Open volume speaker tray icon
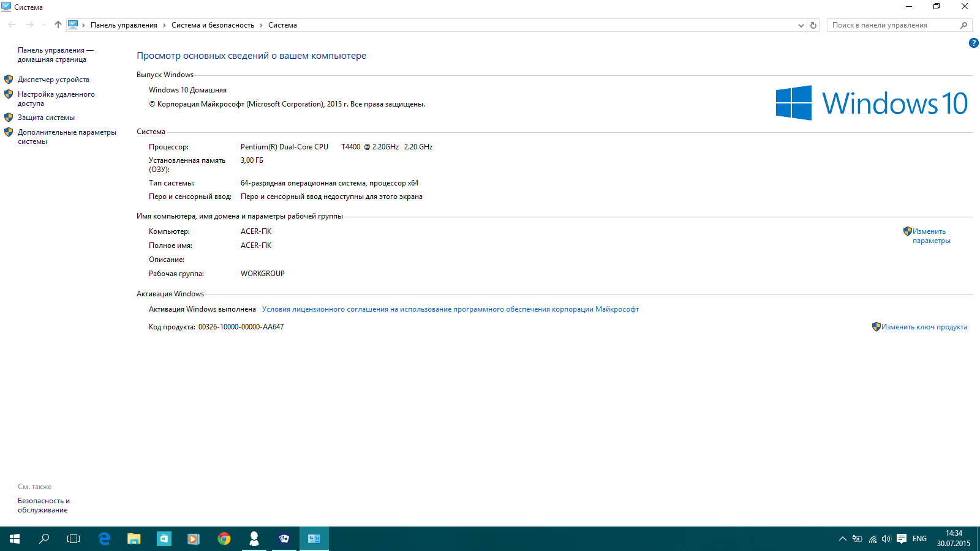 [886, 539]
